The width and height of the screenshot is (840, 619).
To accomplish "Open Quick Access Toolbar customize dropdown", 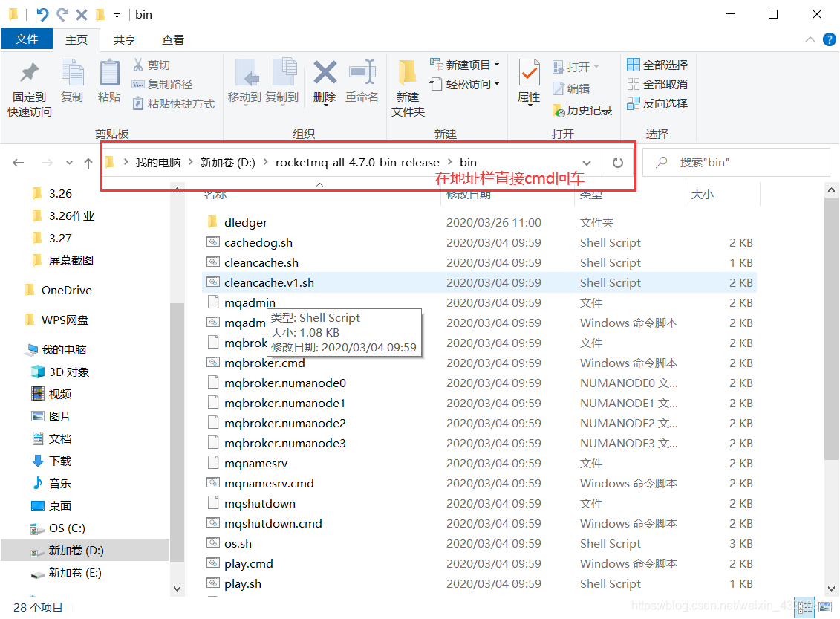I will pos(117,15).
